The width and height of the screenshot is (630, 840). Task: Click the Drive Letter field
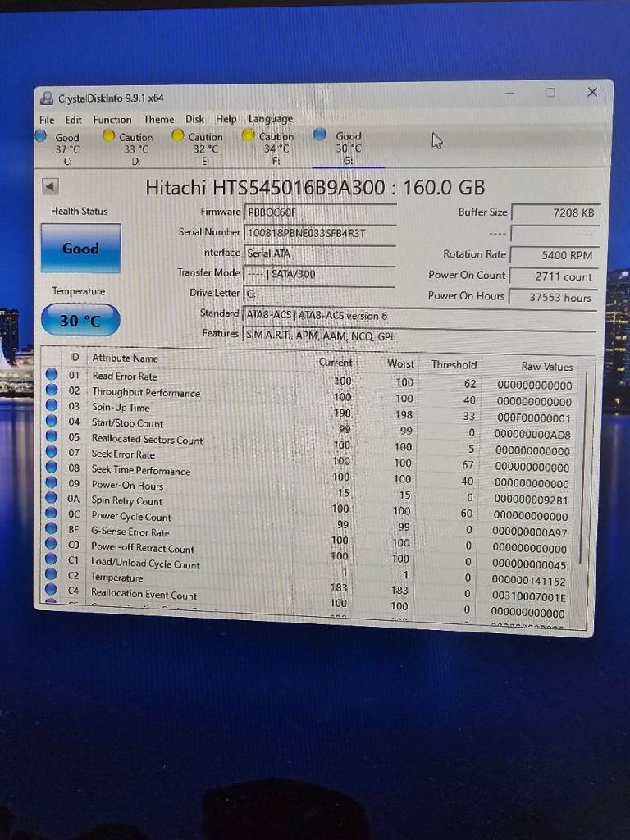[x=319, y=294]
